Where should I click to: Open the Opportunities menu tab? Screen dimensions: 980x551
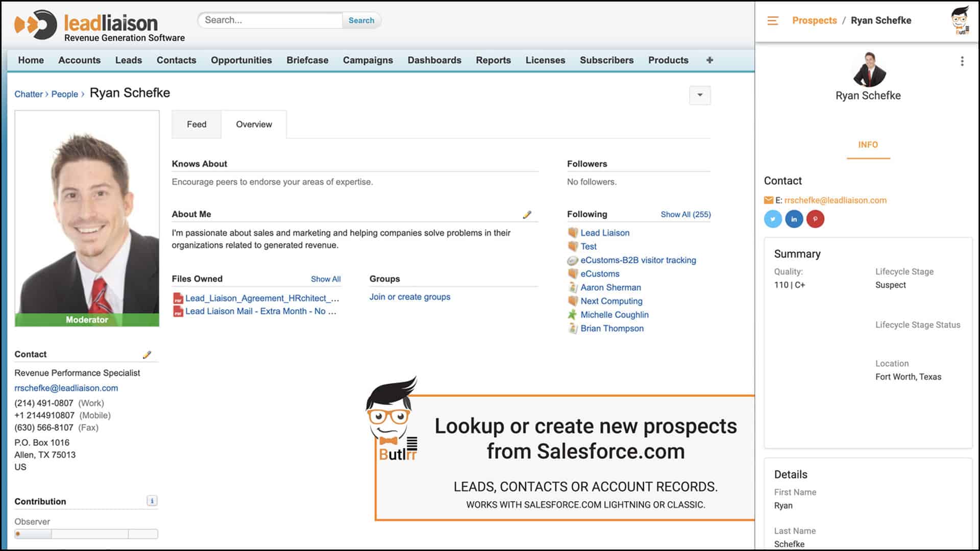pyautogui.click(x=241, y=60)
